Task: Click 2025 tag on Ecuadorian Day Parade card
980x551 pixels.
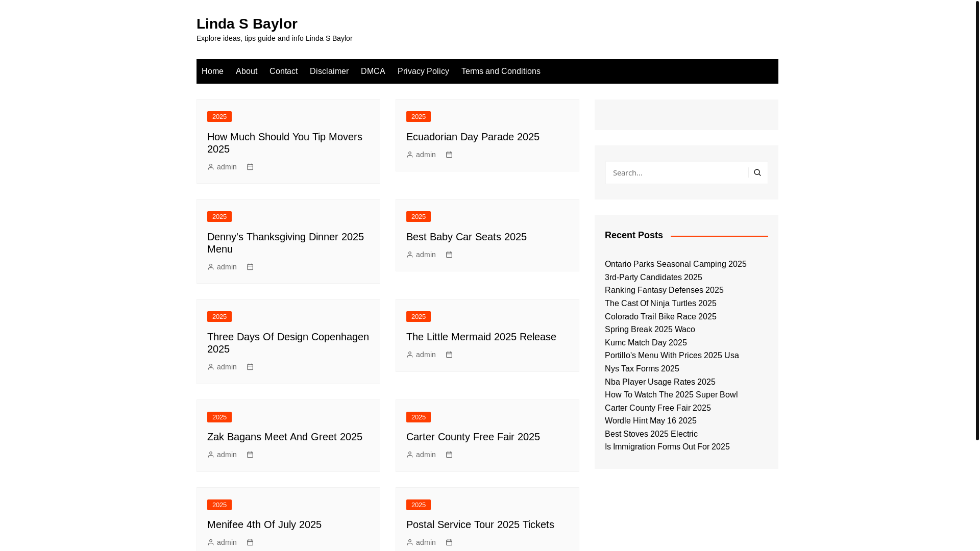Action: [x=419, y=117]
